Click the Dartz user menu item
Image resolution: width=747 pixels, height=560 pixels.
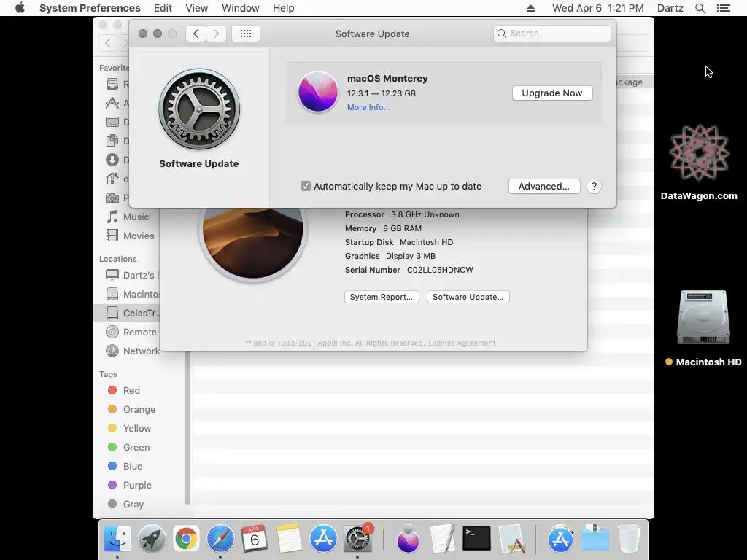(670, 8)
